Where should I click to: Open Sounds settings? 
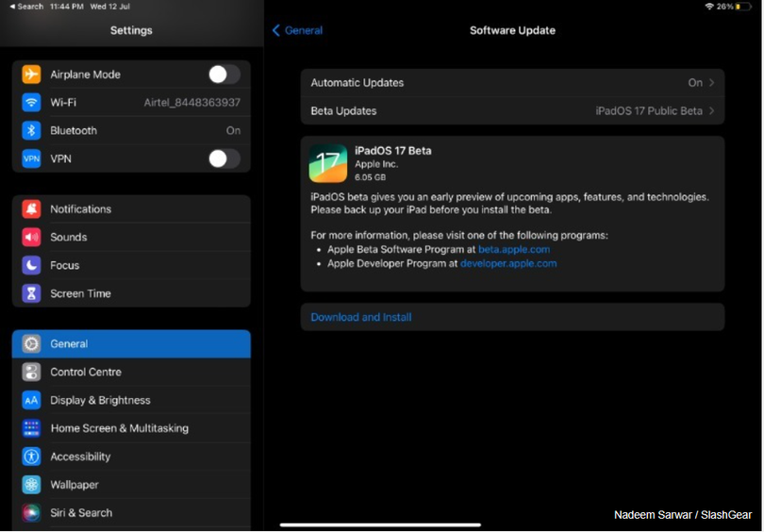pos(131,238)
